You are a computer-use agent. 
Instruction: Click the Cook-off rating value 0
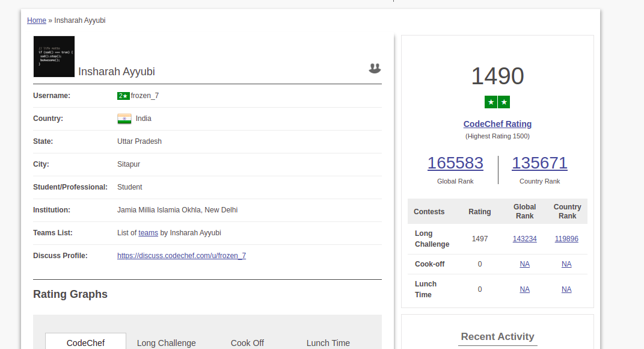[x=480, y=264]
